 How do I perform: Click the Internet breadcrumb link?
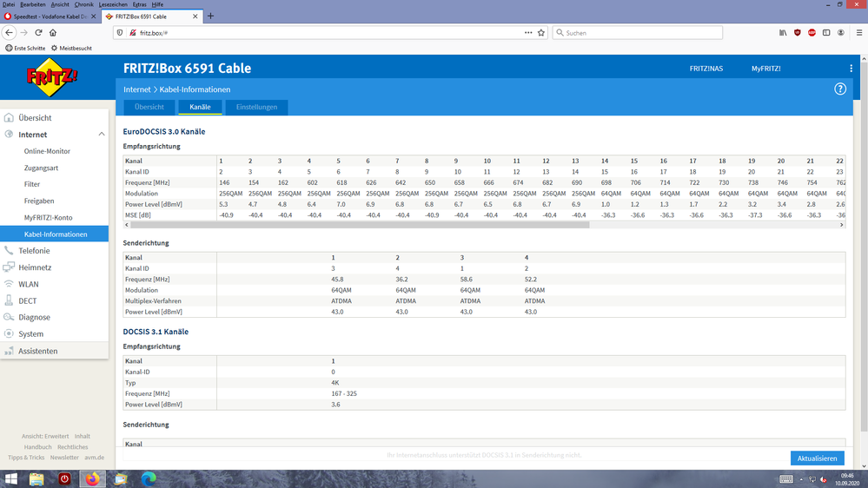(x=136, y=89)
